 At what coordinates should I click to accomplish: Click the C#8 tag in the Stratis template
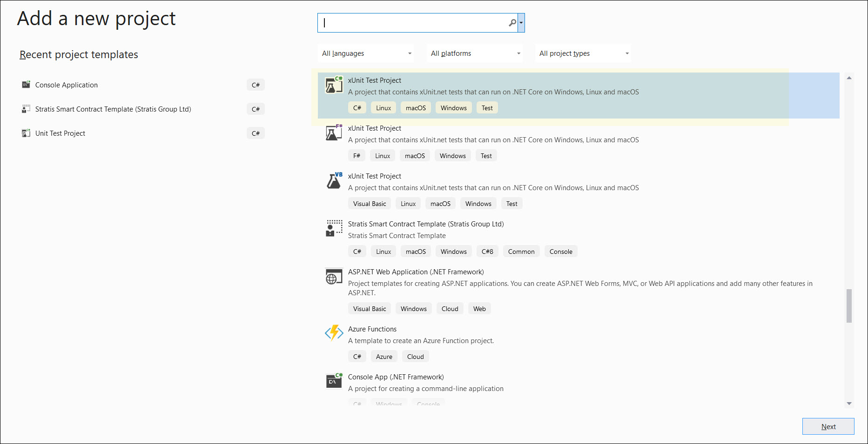point(487,252)
